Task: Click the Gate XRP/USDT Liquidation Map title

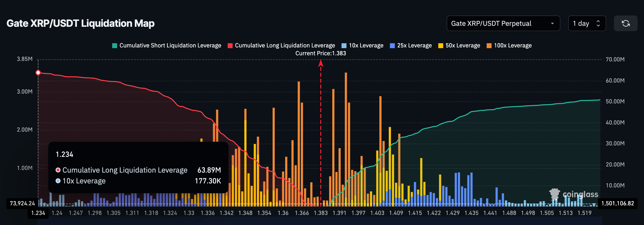Action: pos(80,24)
